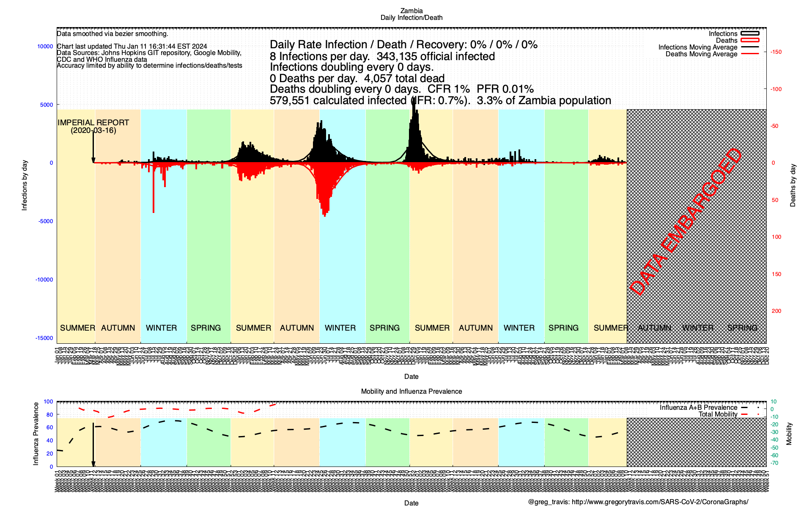The image size is (812, 508).
Task: Click the Total Mobility legend entry
Action: tap(718, 414)
